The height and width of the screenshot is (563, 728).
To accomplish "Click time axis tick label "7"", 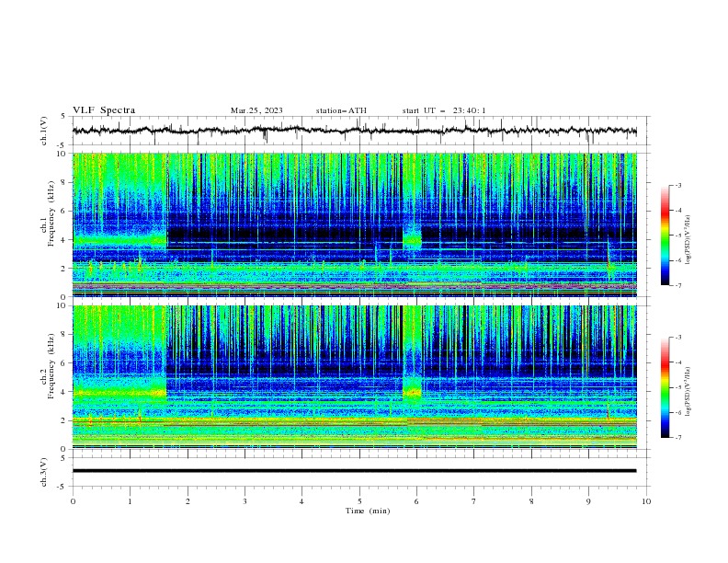I will coord(473,501).
